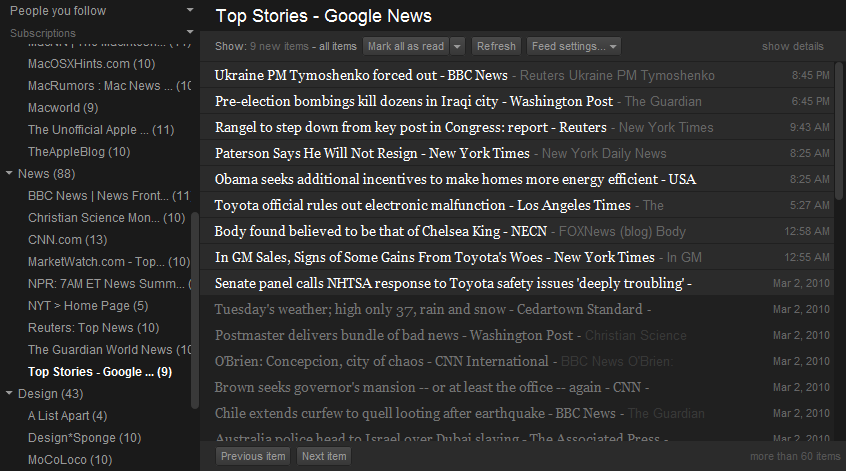Select NYT Home Page feed
Image resolution: width=846 pixels, height=471 pixels.
pos(88,306)
